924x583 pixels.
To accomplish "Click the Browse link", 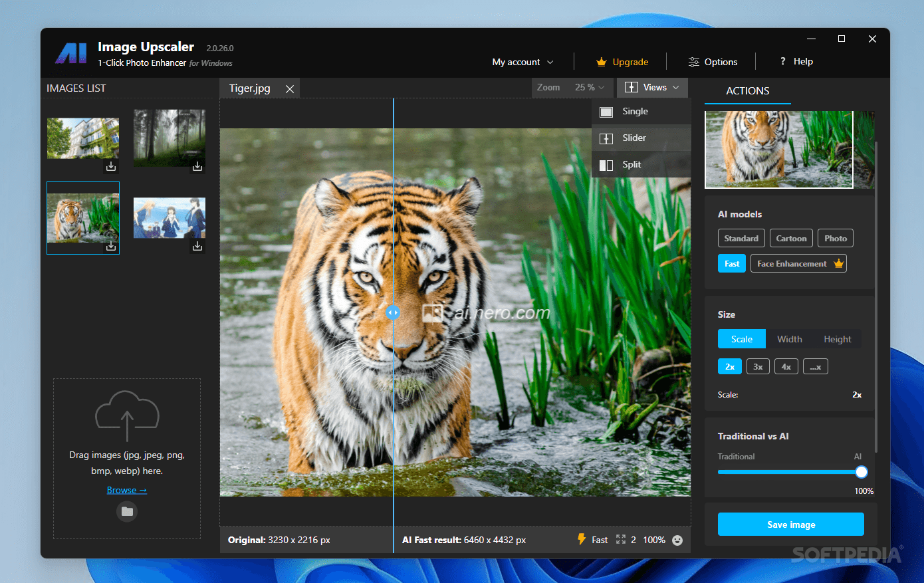I will [127, 490].
